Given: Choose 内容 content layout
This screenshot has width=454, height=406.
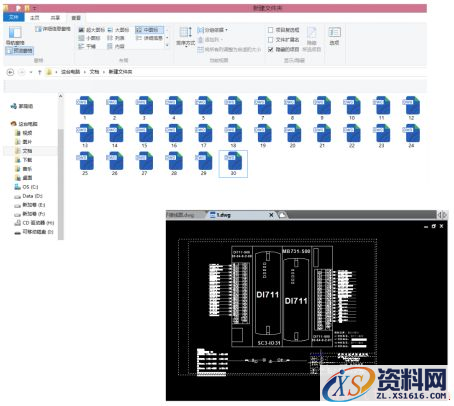Looking at the screenshot, I should point(116,46).
